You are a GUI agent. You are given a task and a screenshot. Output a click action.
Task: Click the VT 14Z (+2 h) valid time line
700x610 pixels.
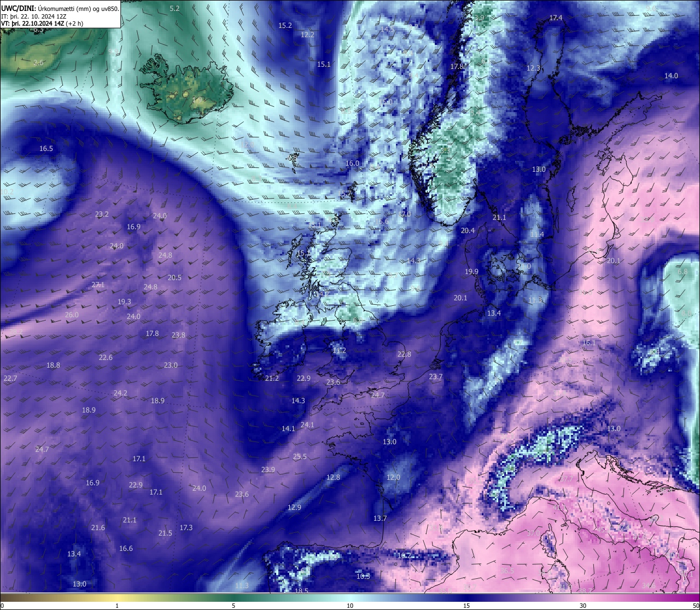42,23
